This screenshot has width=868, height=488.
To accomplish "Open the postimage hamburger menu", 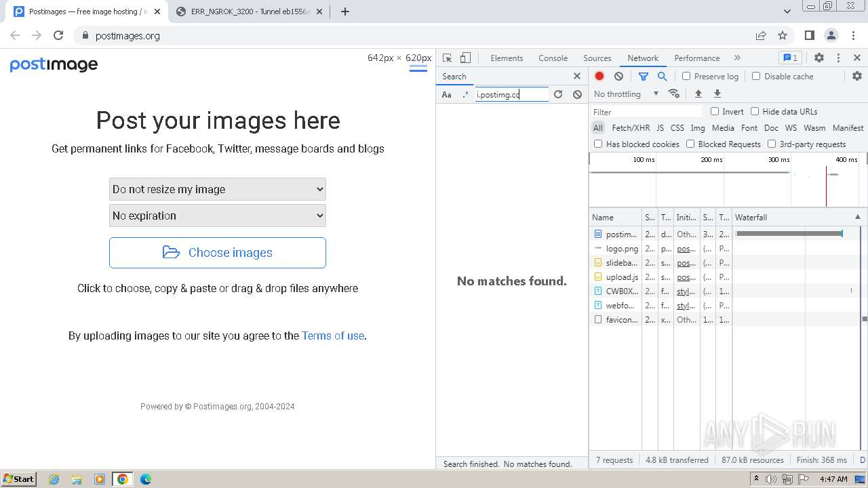I will [418, 68].
